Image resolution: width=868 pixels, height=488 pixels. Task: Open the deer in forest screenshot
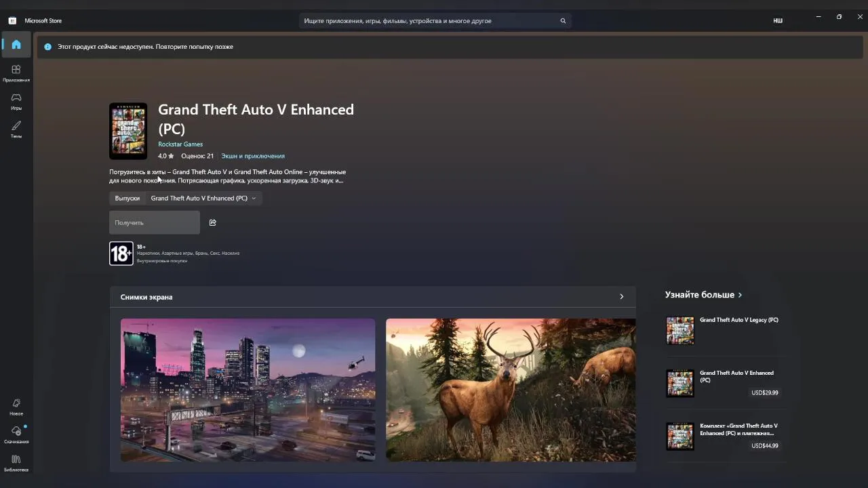(x=511, y=390)
